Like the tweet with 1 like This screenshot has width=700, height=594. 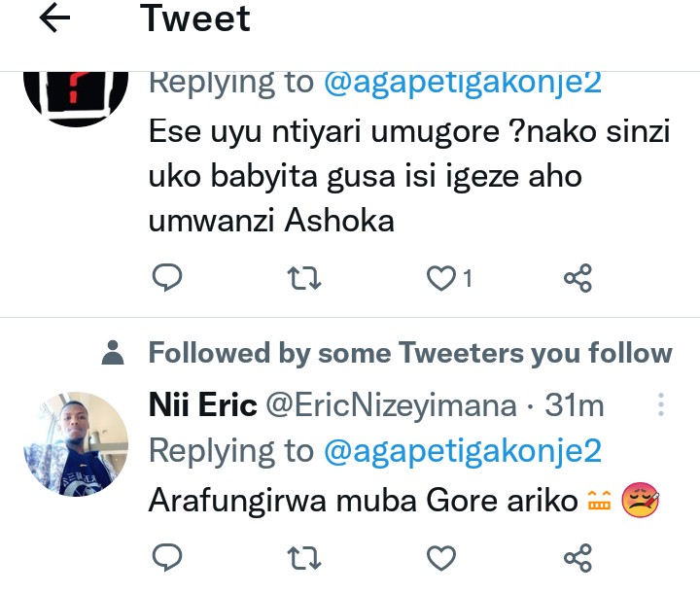pos(442,279)
